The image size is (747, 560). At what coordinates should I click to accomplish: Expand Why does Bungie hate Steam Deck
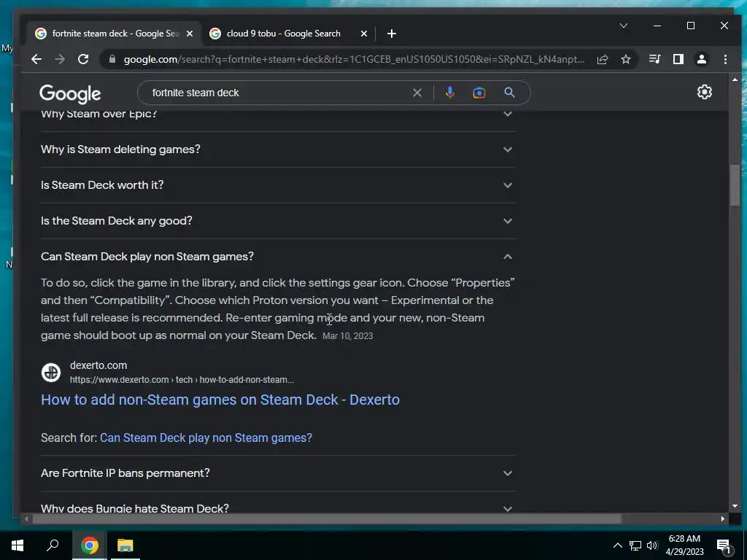point(279,507)
